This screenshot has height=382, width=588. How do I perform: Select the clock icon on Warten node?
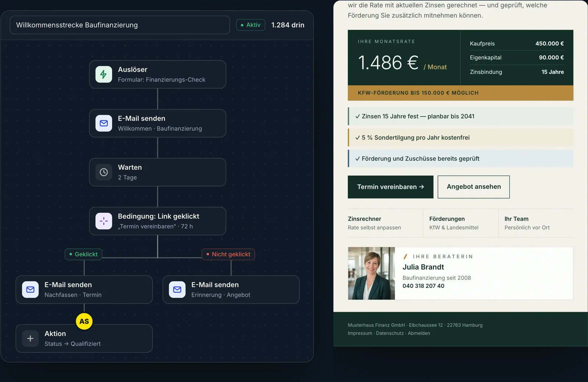tap(104, 172)
